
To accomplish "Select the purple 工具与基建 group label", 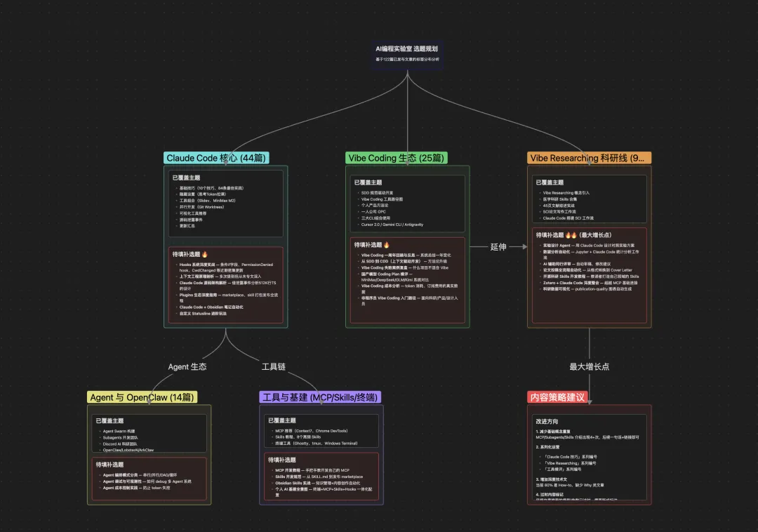I will (x=321, y=397).
